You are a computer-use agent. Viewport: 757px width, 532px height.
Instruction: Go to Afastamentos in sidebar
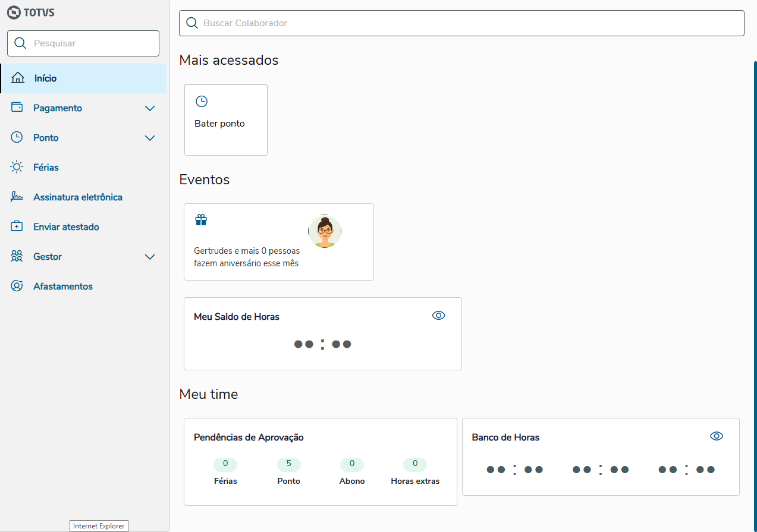[63, 287]
